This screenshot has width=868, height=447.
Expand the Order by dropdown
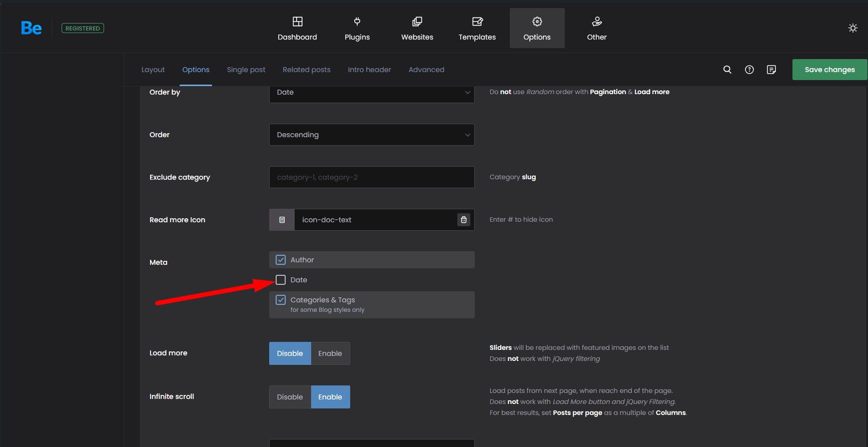(x=371, y=92)
